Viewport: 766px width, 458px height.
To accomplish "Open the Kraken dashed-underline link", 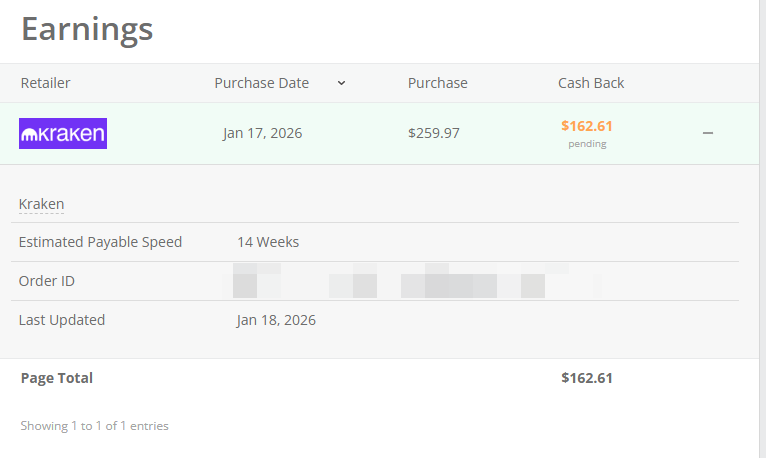I will coord(41,204).
